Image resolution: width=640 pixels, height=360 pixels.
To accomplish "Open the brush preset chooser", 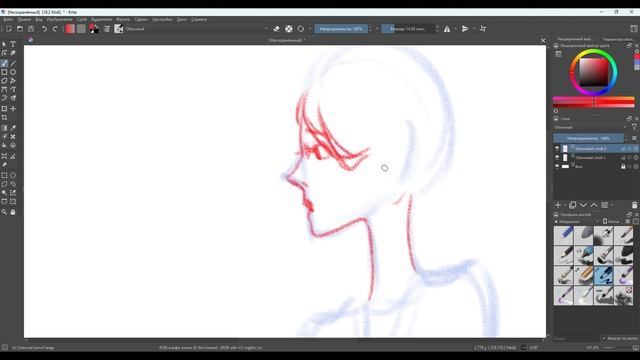I will pyautogui.click(x=119, y=29).
